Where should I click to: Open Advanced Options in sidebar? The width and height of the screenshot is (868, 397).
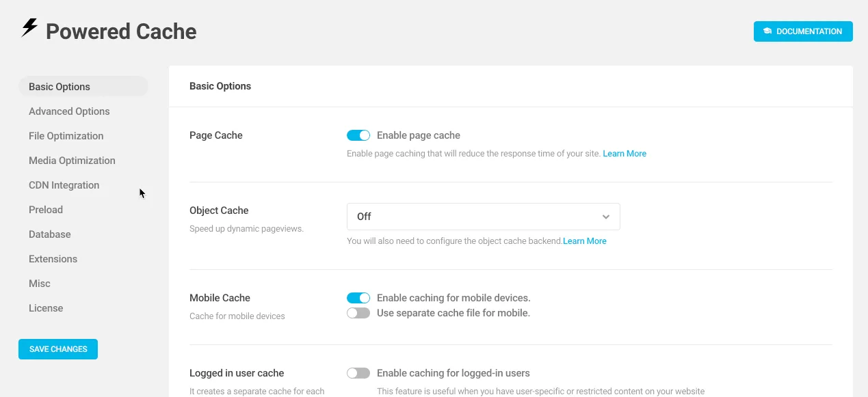point(69,111)
